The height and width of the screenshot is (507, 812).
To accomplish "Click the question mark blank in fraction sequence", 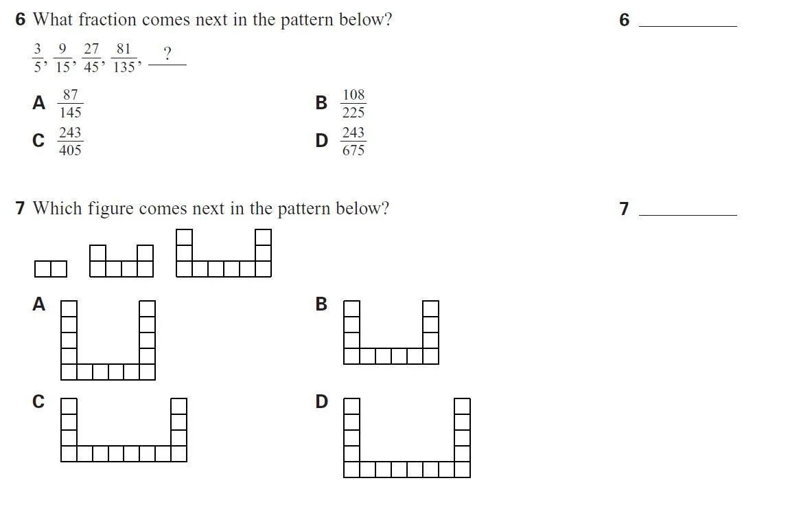I will click(167, 56).
